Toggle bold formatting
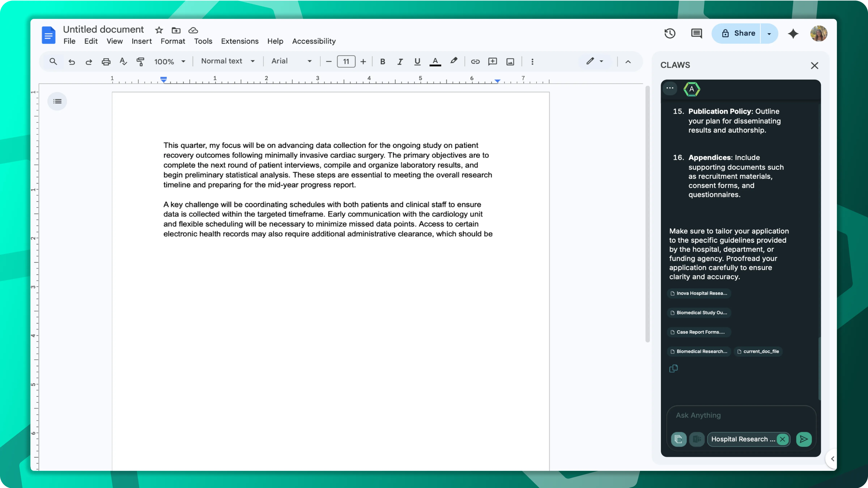Viewport: 868px width, 488px height. (x=382, y=62)
